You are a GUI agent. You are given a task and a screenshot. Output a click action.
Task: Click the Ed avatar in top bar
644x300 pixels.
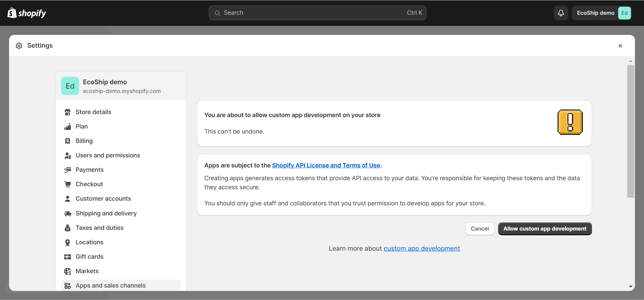(624, 13)
